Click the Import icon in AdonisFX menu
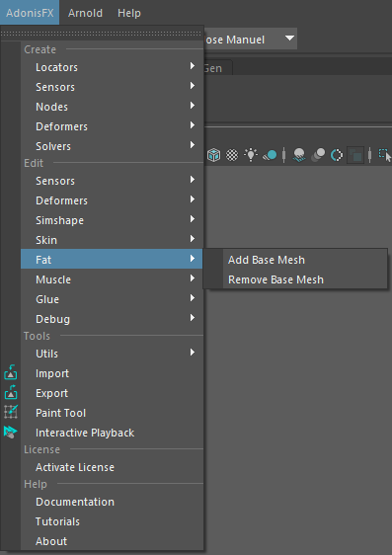 (x=11, y=373)
